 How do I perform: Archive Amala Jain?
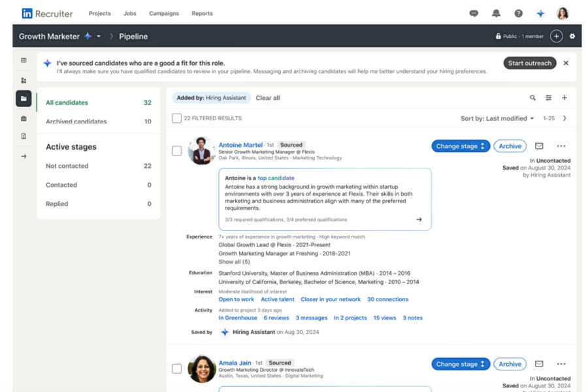(x=510, y=364)
